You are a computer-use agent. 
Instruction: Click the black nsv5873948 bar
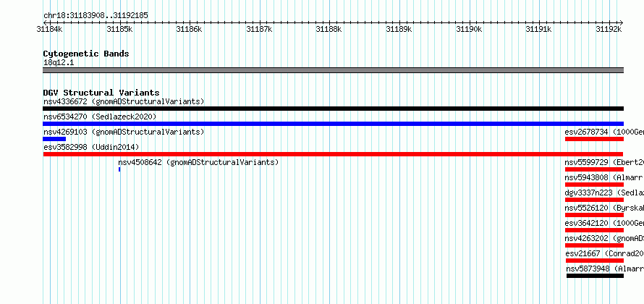[x=595, y=276]
